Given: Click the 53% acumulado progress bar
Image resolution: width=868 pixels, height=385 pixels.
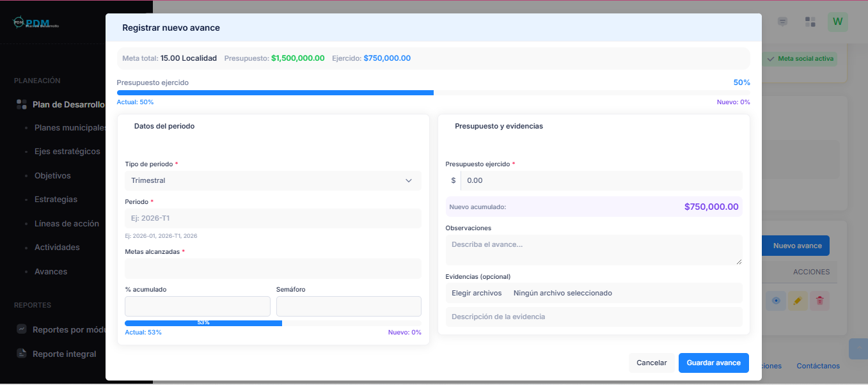Looking at the screenshot, I should [273, 323].
